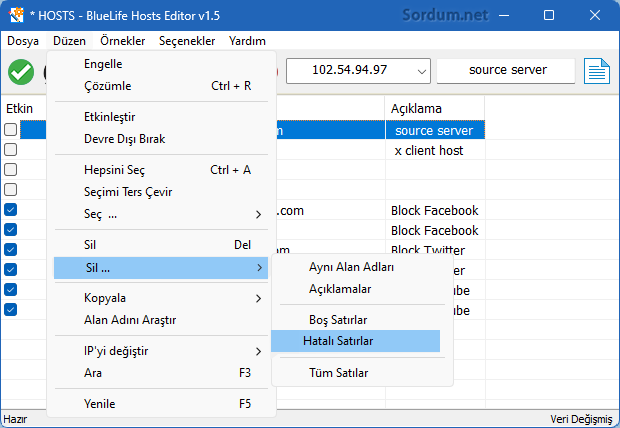Image resolution: width=620 pixels, height=428 pixels.
Task: Uncheck the Block Twitter row checkbox
Action: pos(11,250)
